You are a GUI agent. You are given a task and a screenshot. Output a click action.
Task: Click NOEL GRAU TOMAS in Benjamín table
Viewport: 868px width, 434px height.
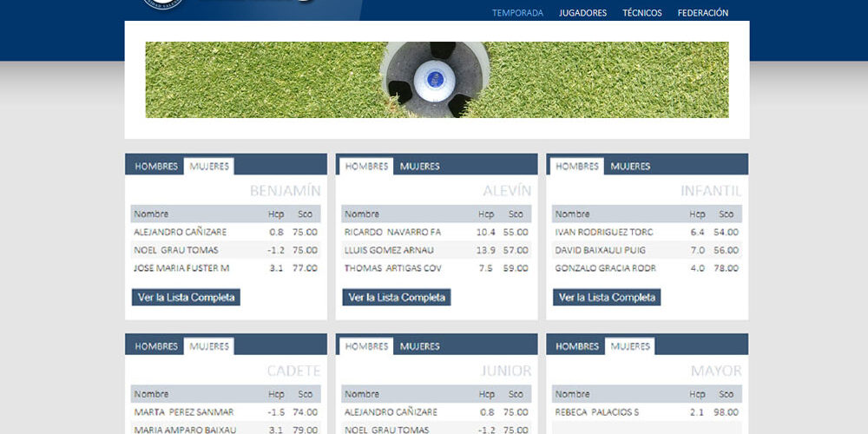(x=175, y=250)
